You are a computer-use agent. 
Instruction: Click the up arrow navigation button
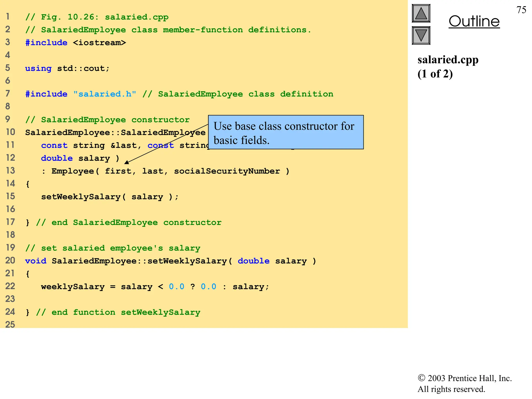421,14
